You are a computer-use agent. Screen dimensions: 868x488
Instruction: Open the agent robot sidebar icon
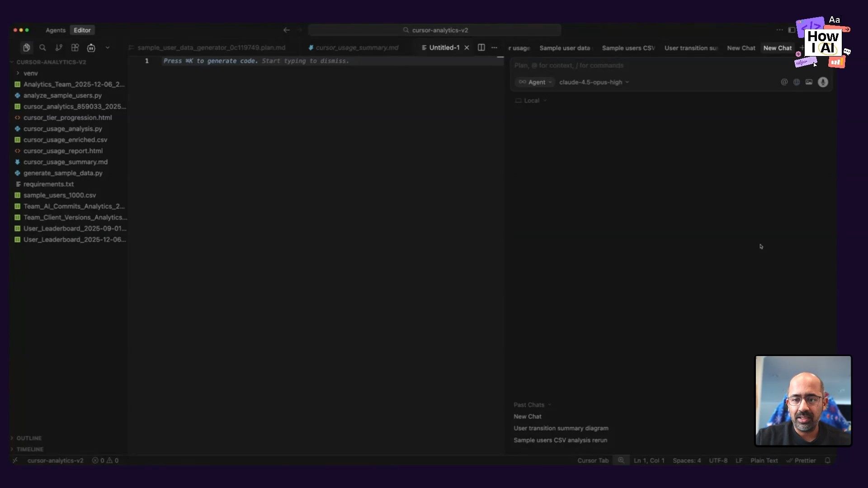pyautogui.click(x=91, y=47)
